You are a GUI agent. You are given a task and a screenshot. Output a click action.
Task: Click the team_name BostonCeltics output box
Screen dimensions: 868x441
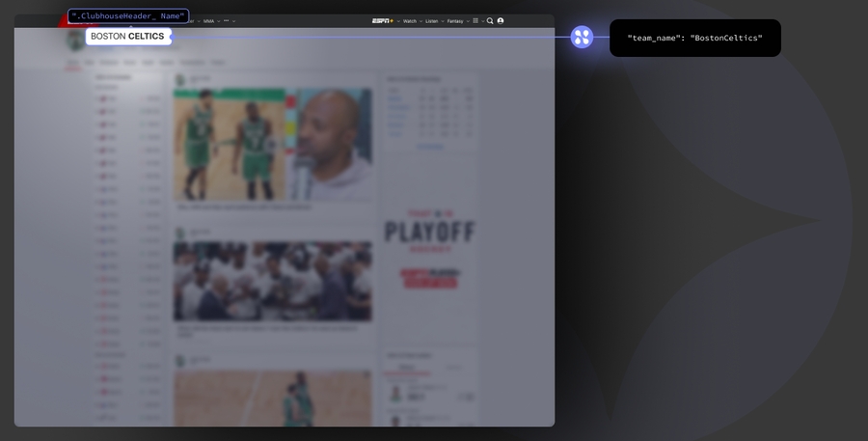pos(694,39)
